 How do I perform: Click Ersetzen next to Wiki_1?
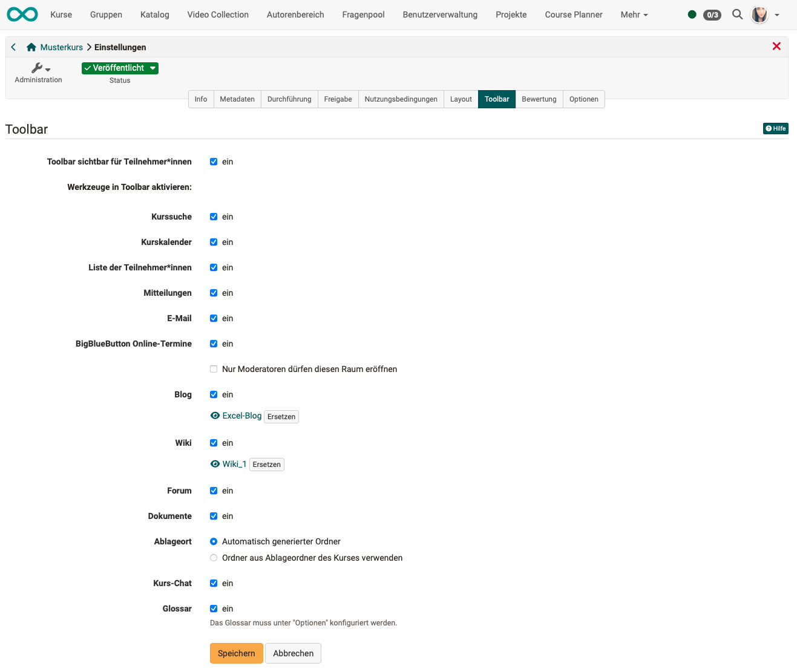click(266, 465)
